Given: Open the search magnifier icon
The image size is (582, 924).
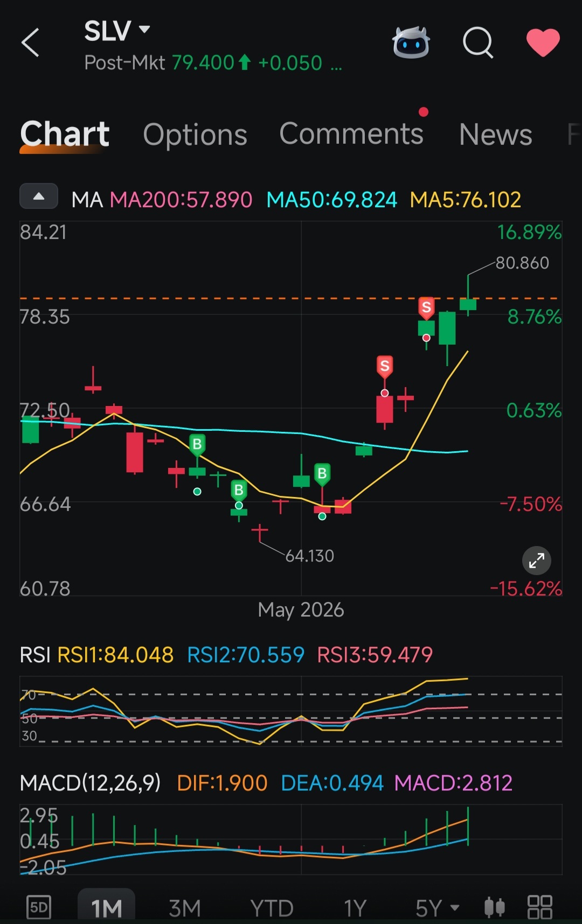Looking at the screenshot, I should 478,42.
